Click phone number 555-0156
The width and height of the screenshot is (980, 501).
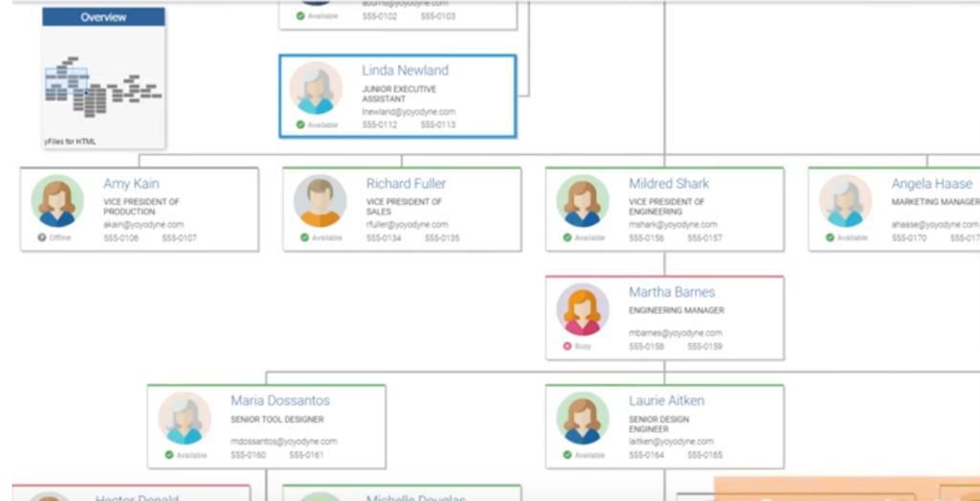[646, 238]
